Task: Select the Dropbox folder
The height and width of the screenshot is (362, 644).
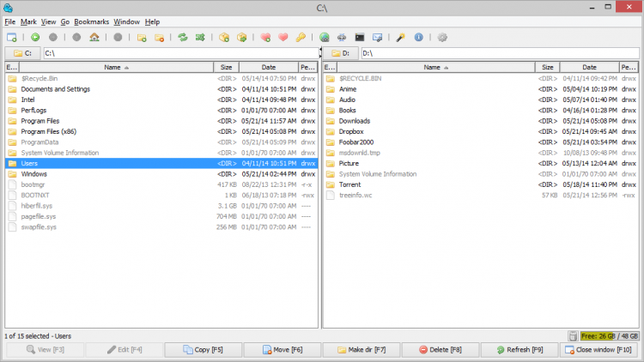Action: click(481, 132)
